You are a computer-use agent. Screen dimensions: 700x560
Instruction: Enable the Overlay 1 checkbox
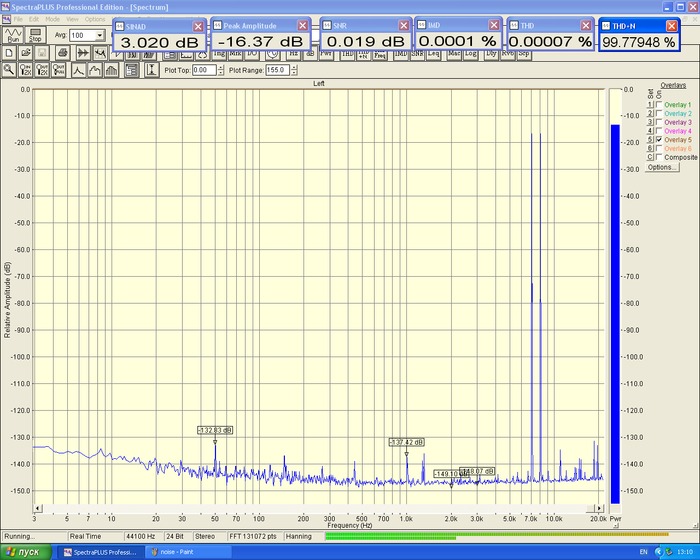(658, 105)
